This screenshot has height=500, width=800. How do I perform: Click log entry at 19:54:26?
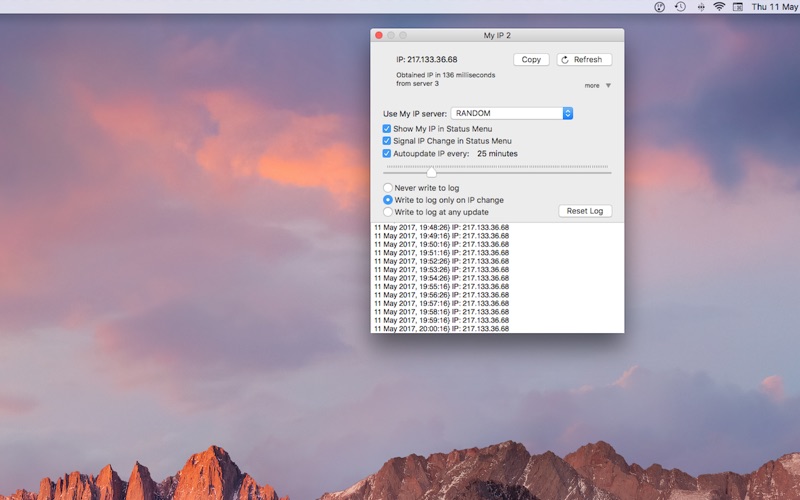(441, 278)
